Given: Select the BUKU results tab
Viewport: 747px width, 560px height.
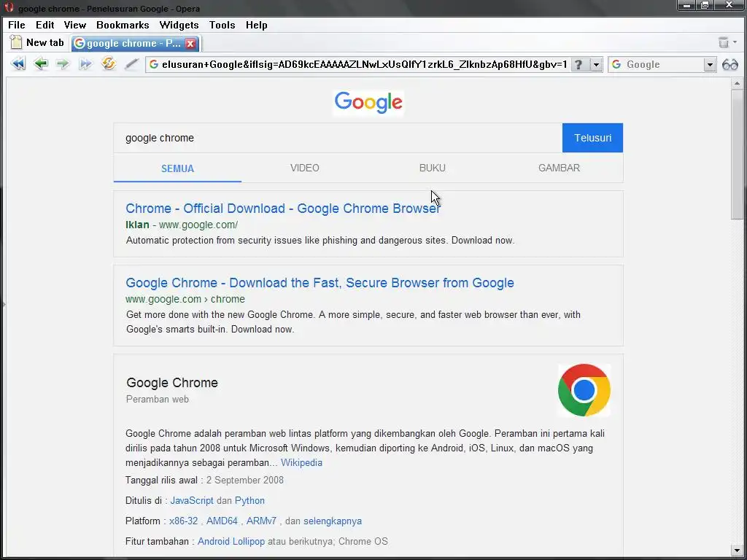Looking at the screenshot, I should (x=432, y=168).
